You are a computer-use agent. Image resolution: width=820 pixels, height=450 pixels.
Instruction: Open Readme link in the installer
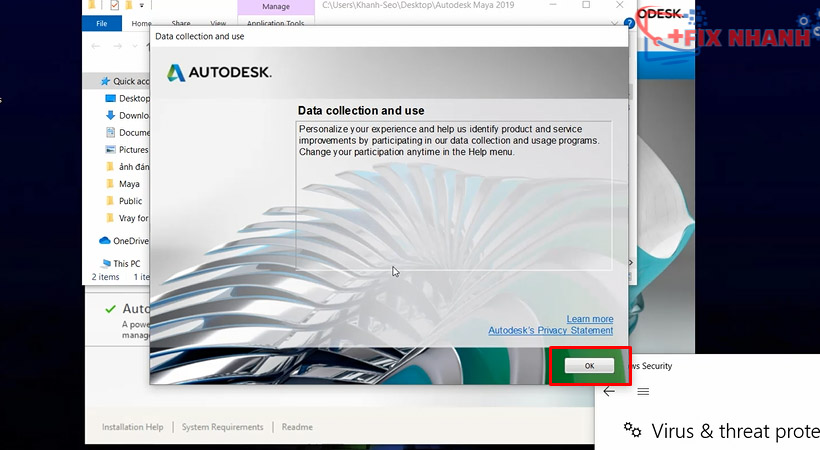coord(297,427)
